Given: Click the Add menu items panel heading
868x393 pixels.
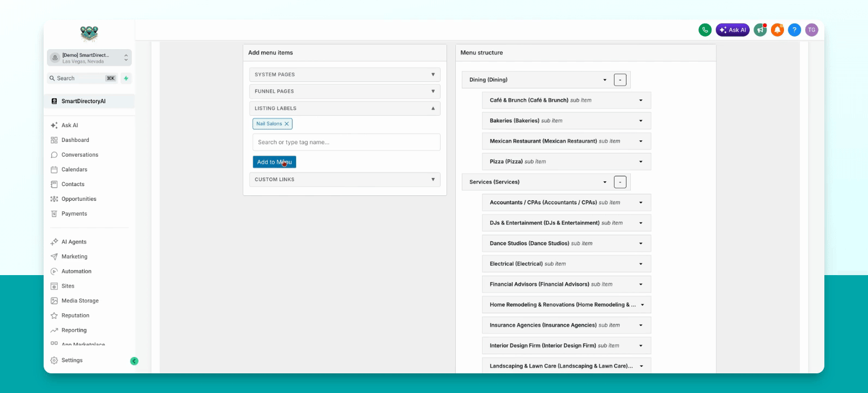Looking at the screenshot, I should coord(270,53).
